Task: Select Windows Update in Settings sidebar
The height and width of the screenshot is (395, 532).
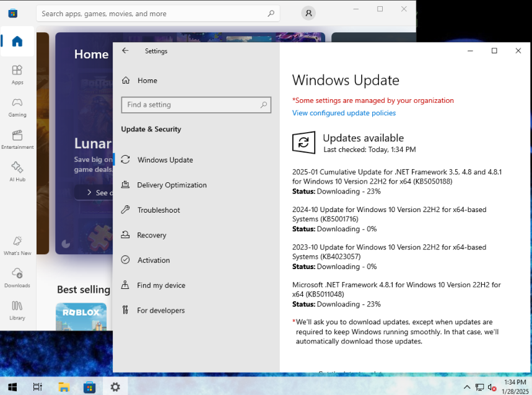Action: pyautogui.click(x=165, y=159)
